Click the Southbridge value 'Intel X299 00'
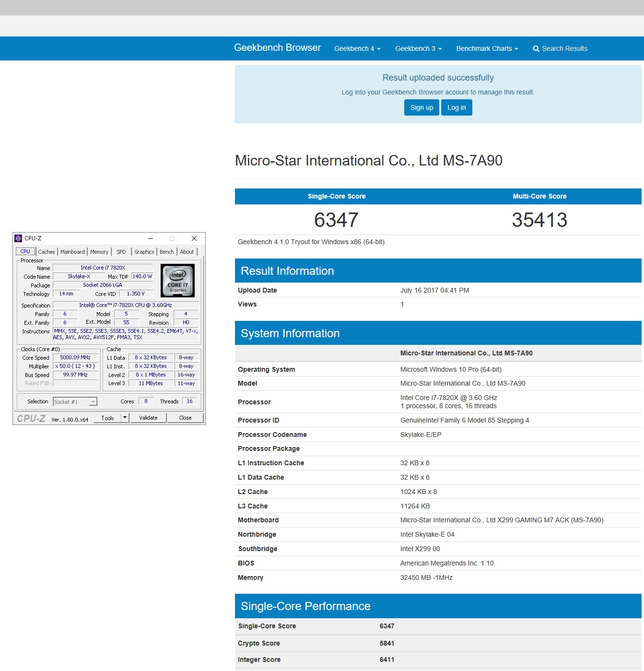 420,549
